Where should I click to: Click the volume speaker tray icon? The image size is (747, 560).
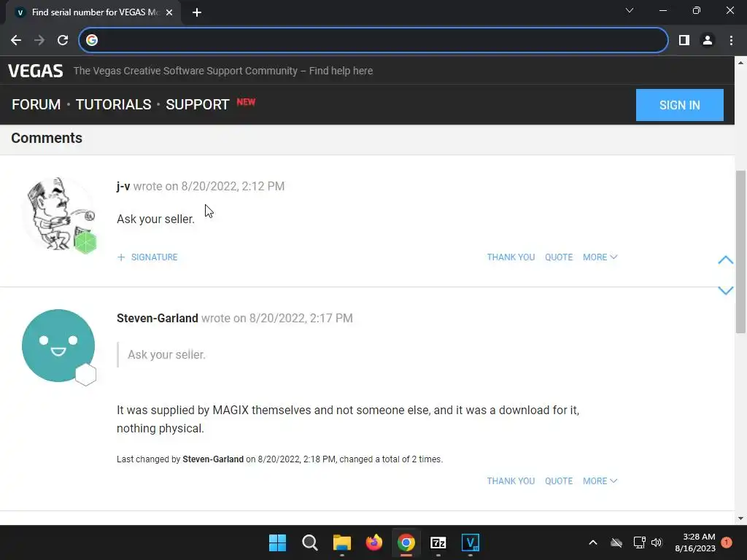point(657,542)
